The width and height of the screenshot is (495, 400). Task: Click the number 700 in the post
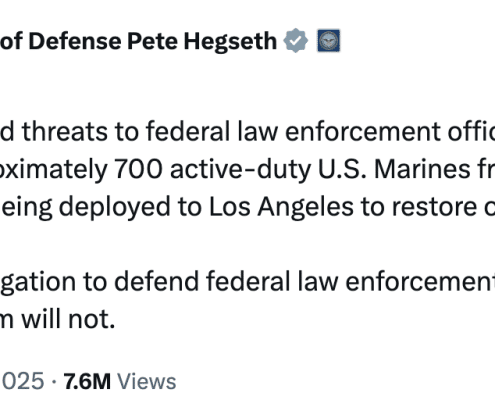click(138, 169)
